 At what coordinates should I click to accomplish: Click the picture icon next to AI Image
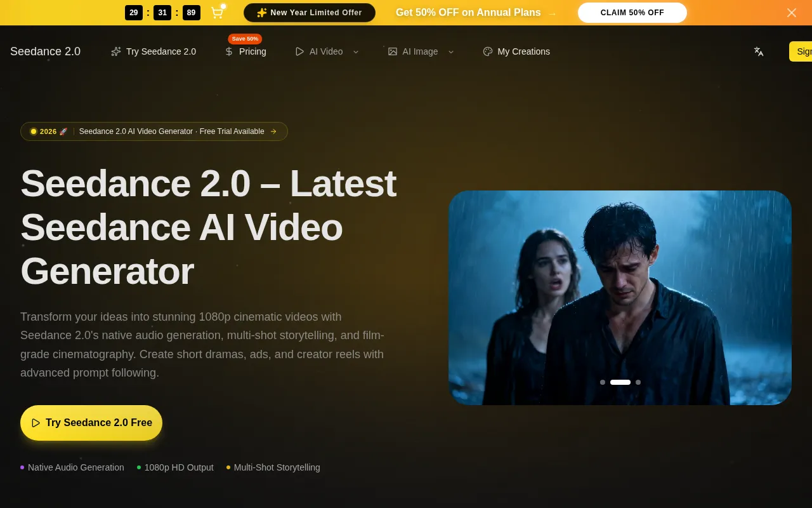click(x=393, y=51)
